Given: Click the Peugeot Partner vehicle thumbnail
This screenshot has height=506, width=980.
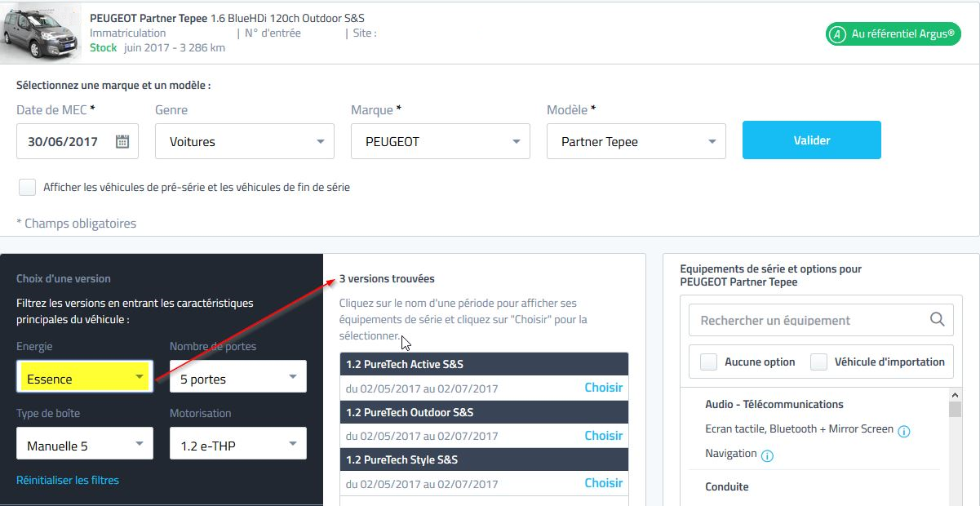Looking at the screenshot, I should (x=41, y=33).
